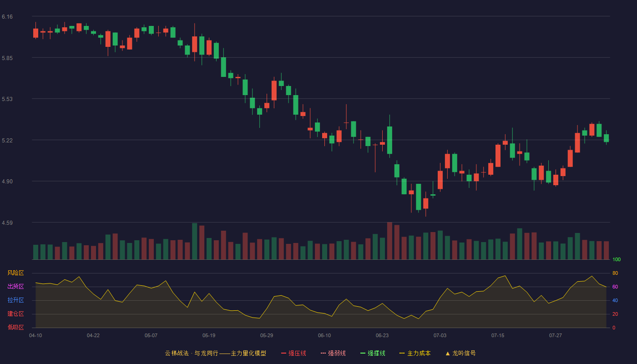Screen dimensions: 637x364
Task: Click the 80 indicator scale value
Action: point(615,273)
